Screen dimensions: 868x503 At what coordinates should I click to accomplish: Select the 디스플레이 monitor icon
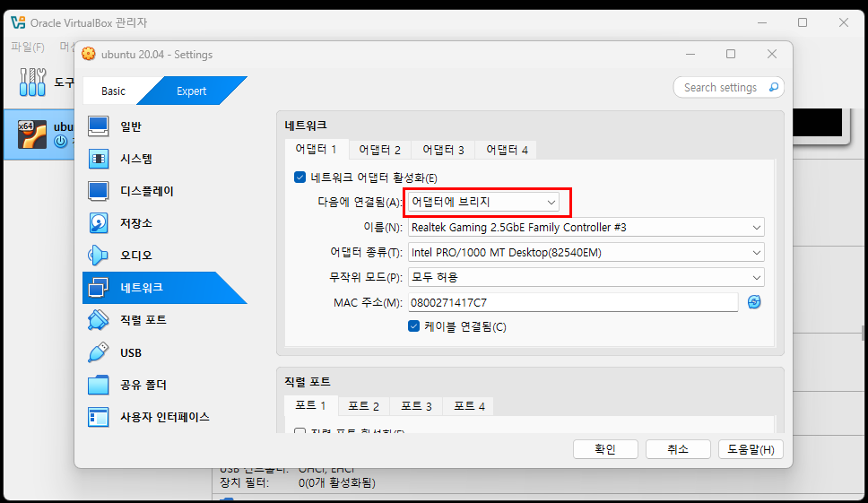coord(98,191)
